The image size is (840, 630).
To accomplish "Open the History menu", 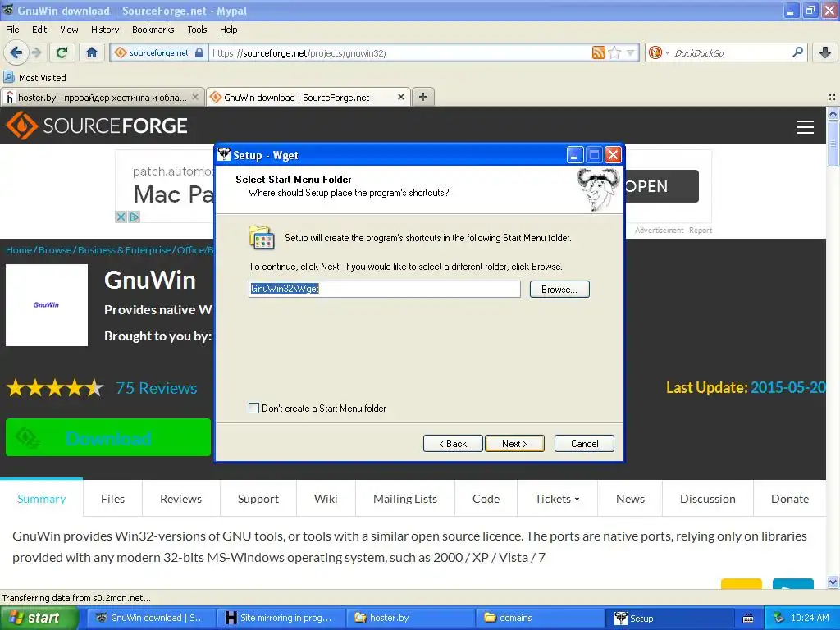I will [x=105, y=30].
